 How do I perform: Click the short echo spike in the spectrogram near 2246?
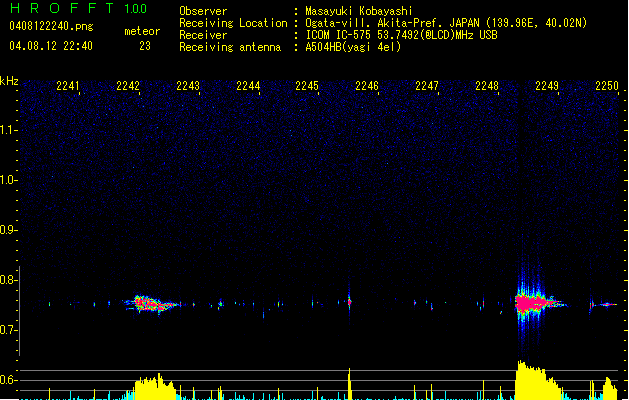tap(349, 302)
